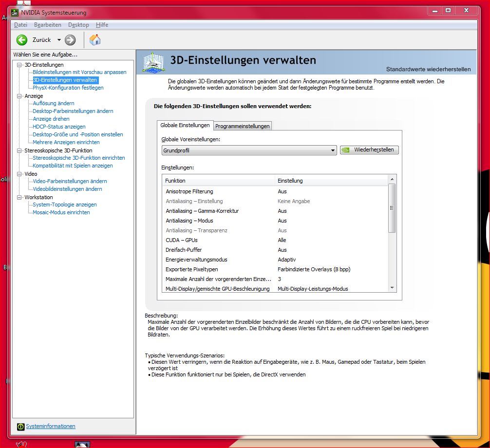Viewport: 490px width, 448px height.
Task: Collapse the Workstation tree node
Action: (x=19, y=197)
